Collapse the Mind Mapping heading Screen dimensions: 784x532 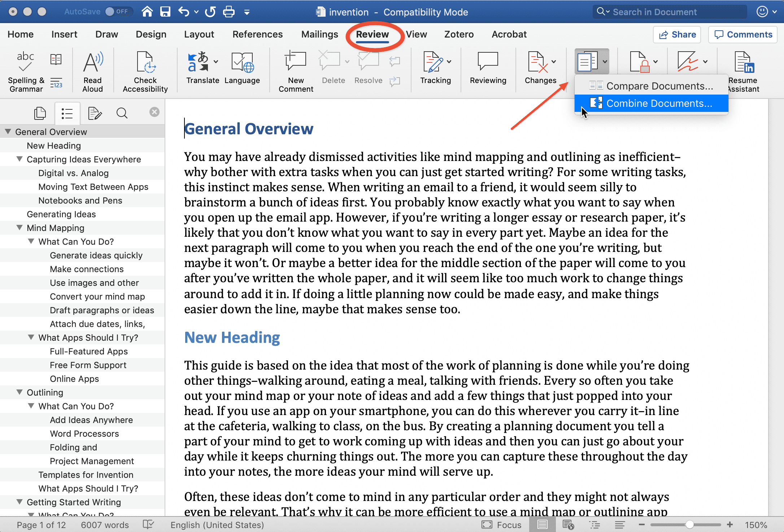click(x=19, y=228)
